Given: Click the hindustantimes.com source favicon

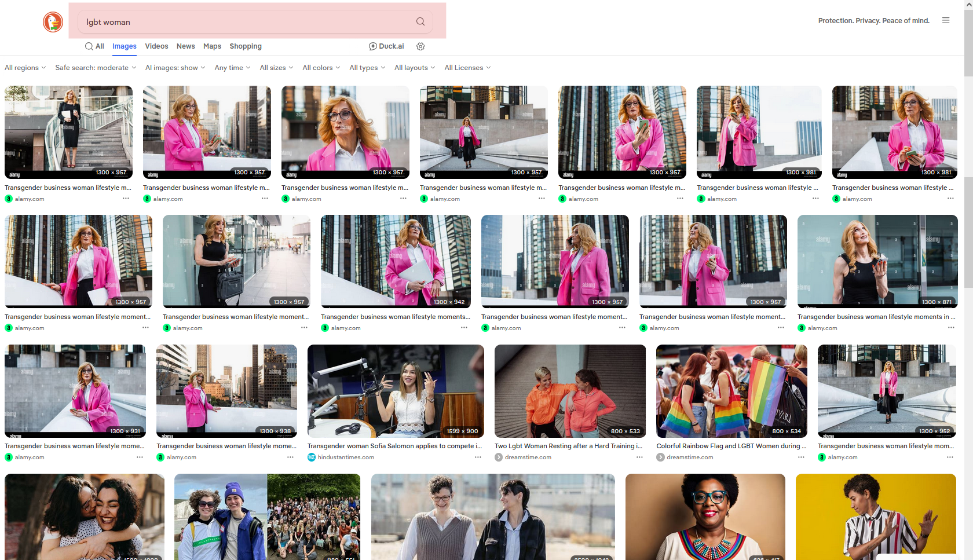Looking at the screenshot, I should (x=312, y=457).
